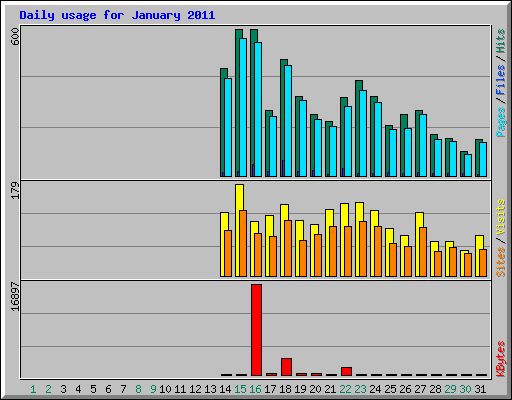The image size is (512, 400).
Task: Click day label "6" on the x-axis
Action: [x=108, y=389]
